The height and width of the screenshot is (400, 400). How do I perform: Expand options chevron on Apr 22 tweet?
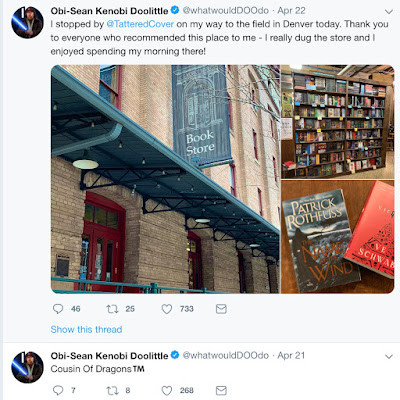click(389, 12)
